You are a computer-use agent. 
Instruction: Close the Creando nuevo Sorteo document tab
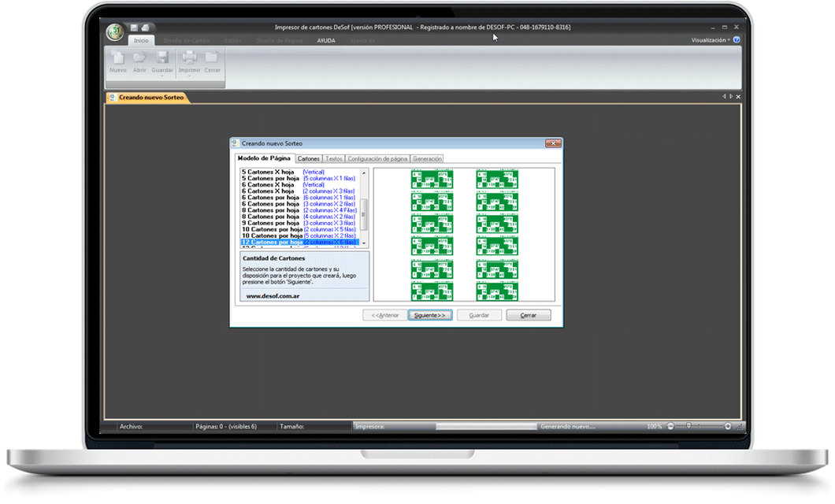click(738, 96)
